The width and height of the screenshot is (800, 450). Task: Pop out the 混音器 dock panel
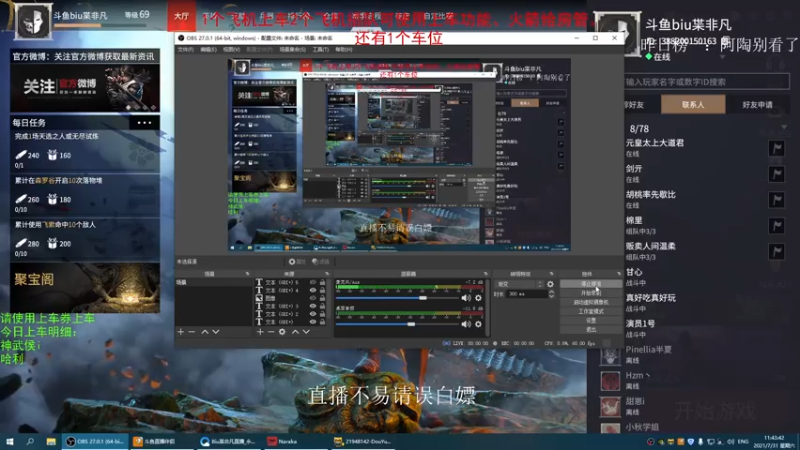485,274
